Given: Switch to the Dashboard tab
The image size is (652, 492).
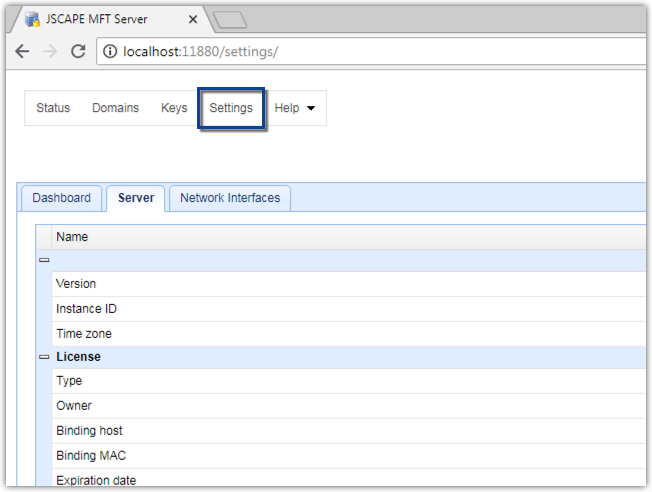Looking at the screenshot, I should pos(61,198).
